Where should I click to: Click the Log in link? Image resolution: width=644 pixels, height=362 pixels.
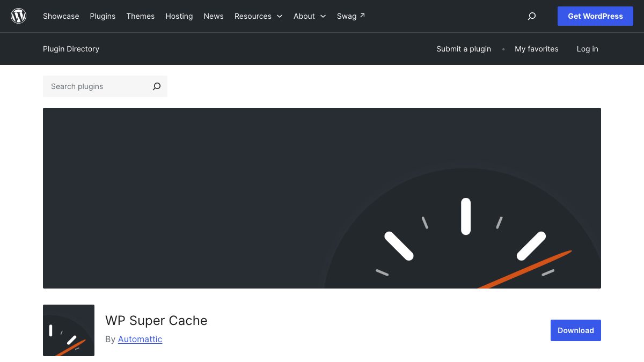click(588, 49)
